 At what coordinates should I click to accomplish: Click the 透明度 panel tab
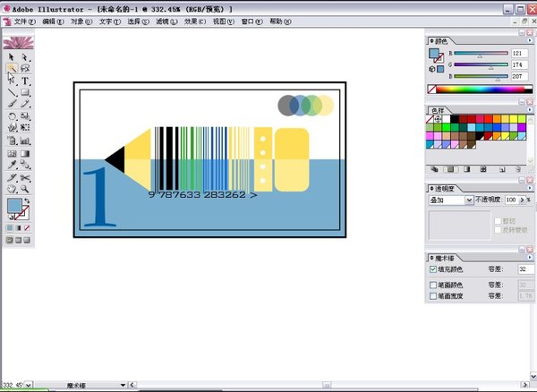(444, 189)
